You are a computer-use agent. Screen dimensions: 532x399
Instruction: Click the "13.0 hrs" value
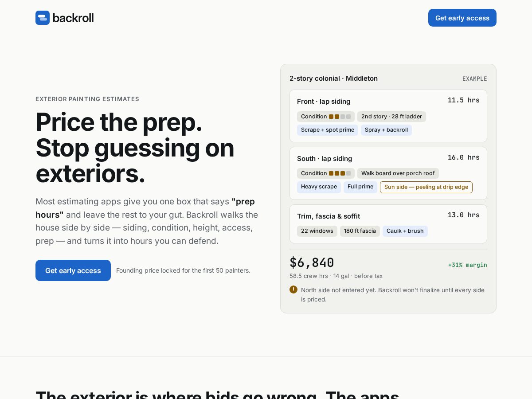pos(464,215)
